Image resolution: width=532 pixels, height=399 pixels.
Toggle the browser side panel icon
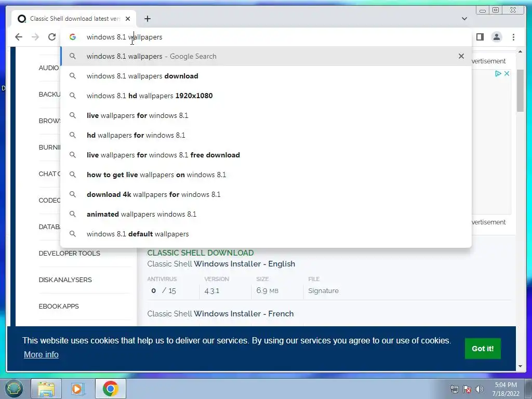pyautogui.click(x=480, y=37)
